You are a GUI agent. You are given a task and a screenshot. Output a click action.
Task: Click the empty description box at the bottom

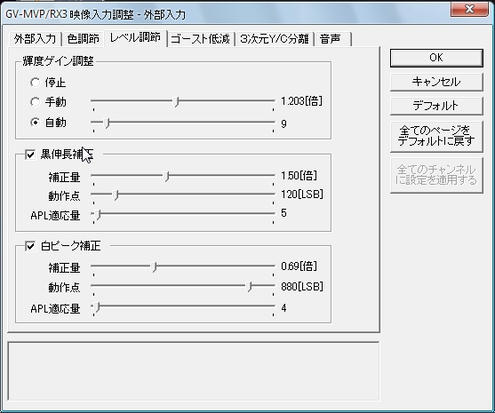pos(193,371)
